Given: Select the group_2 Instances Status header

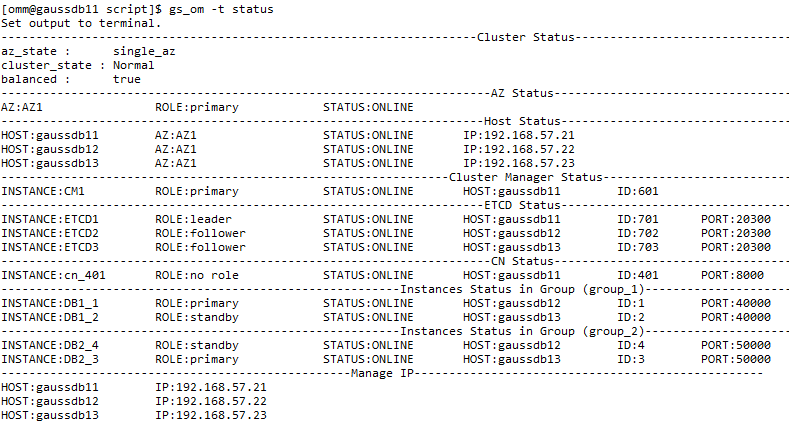Looking at the screenshot, I should [522, 331].
